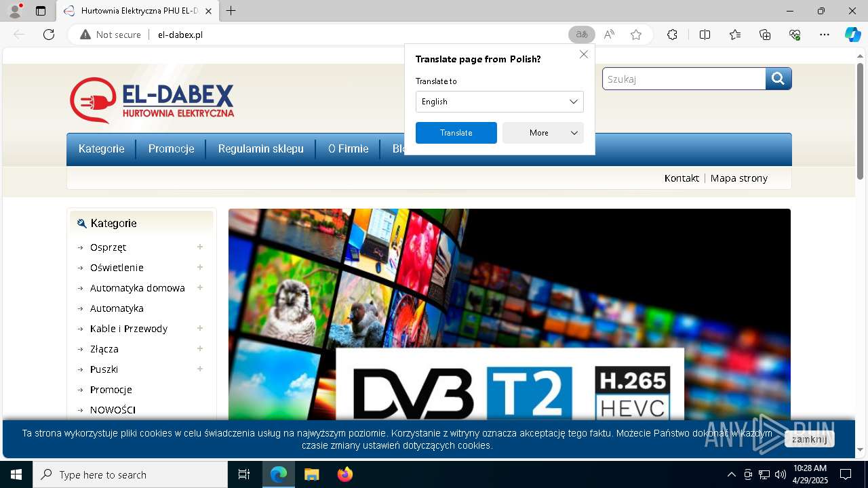Image resolution: width=868 pixels, height=488 pixels.
Task: Click the browser profile avatar icon
Action: tap(14, 11)
